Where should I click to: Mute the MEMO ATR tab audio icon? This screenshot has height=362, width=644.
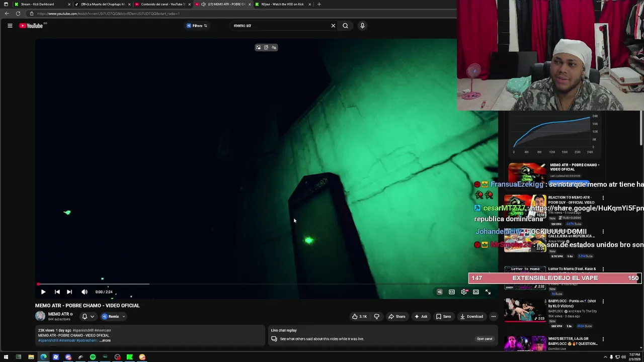coord(203,4)
